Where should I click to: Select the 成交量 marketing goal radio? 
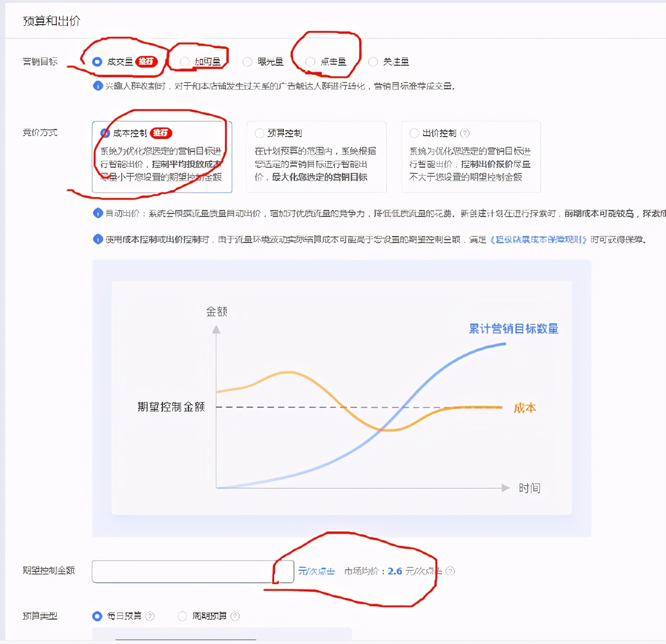coord(97,62)
